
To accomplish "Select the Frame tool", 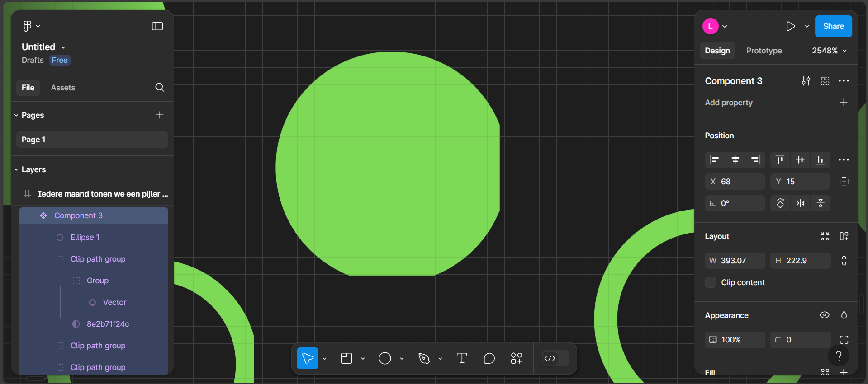I will pyautogui.click(x=346, y=358).
